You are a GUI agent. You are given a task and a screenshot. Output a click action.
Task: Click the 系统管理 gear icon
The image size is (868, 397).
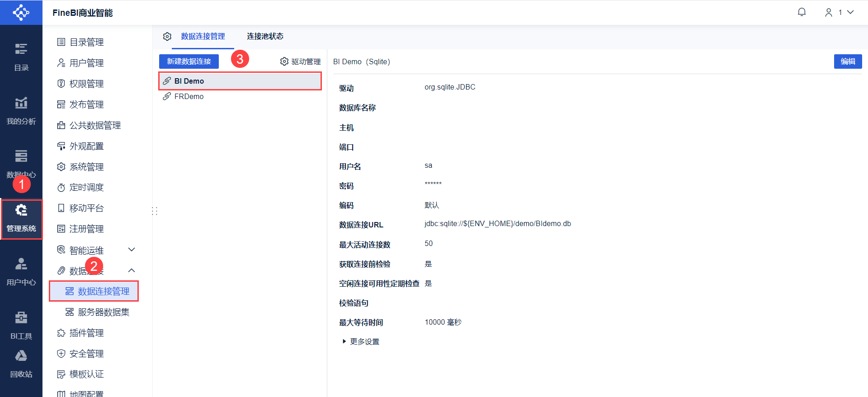tap(61, 167)
